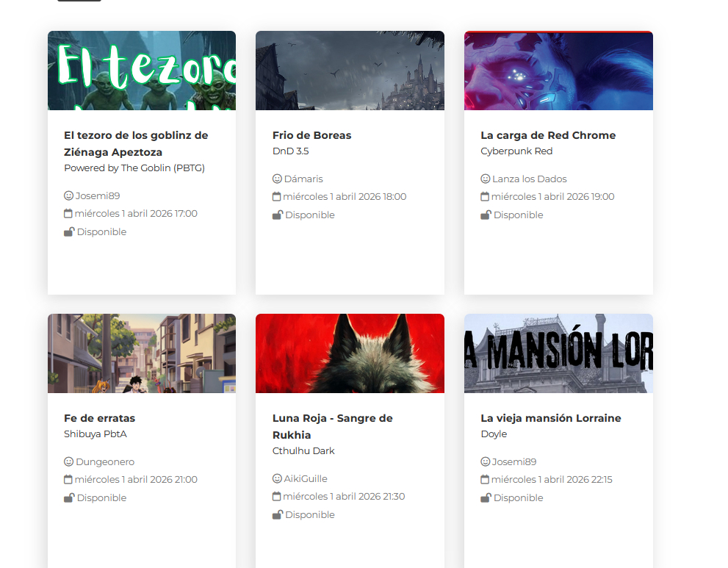Click the calendar icon beside miércoles 1 abril 2026 19:00
Viewport: 728px width, 568px height.
click(x=485, y=197)
